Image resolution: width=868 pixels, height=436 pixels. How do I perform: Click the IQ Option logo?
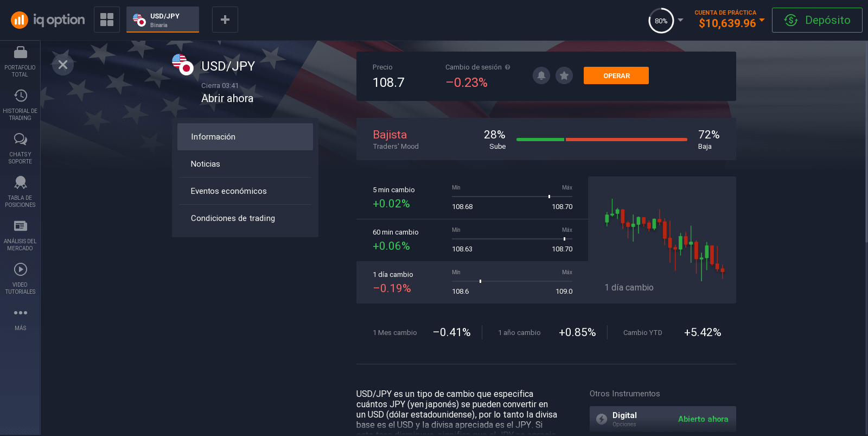coord(48,20)
